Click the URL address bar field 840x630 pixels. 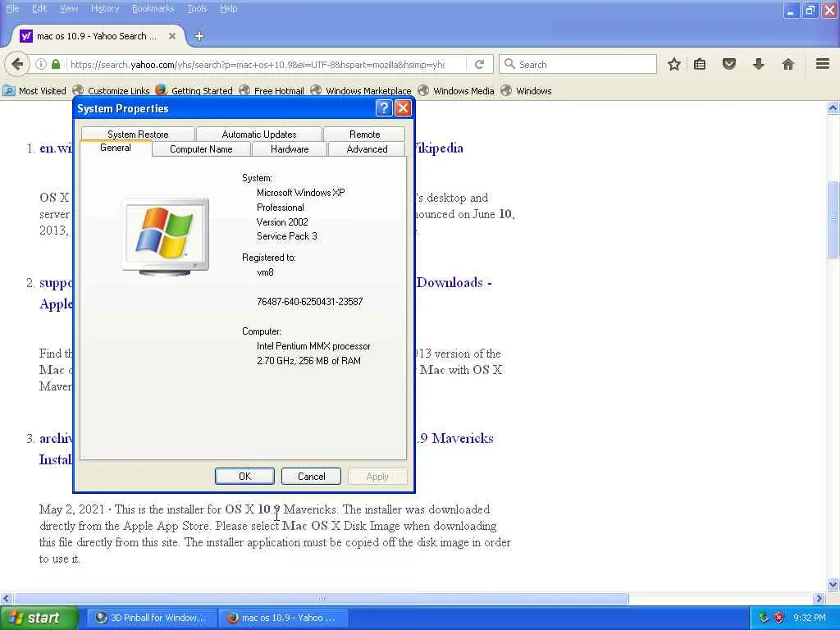coord(257,64)
